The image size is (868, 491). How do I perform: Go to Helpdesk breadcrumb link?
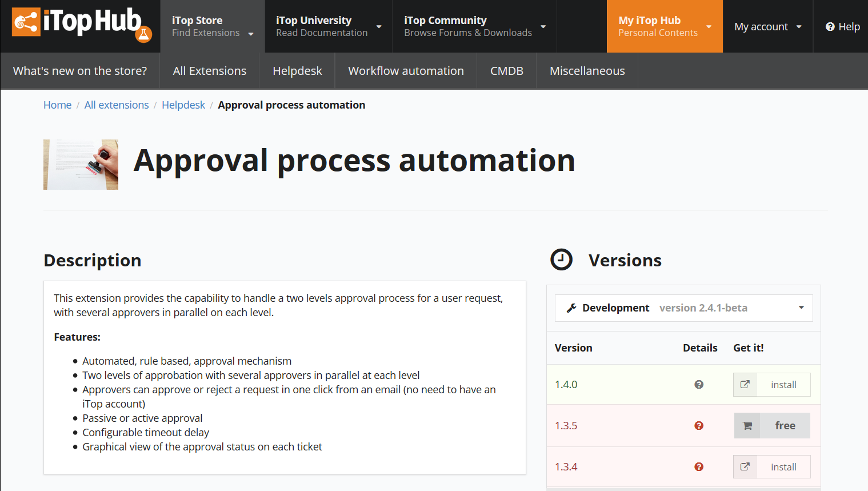183,105
